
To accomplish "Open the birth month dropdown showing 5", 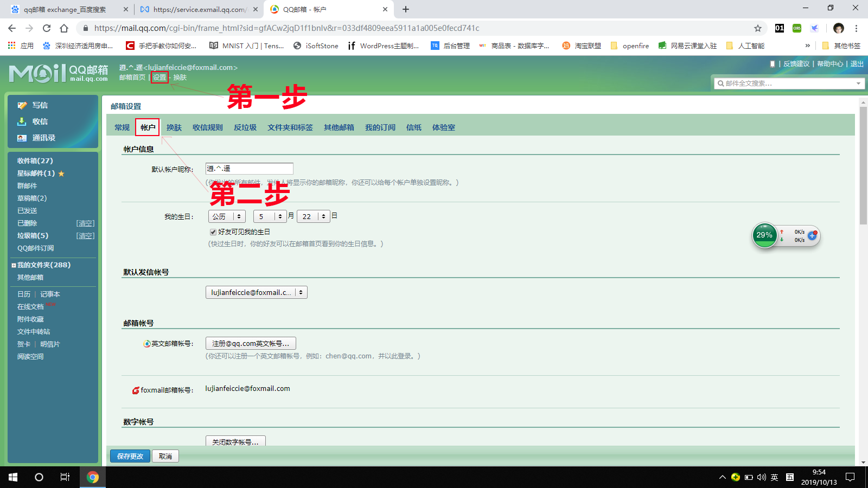I will 270,216.
